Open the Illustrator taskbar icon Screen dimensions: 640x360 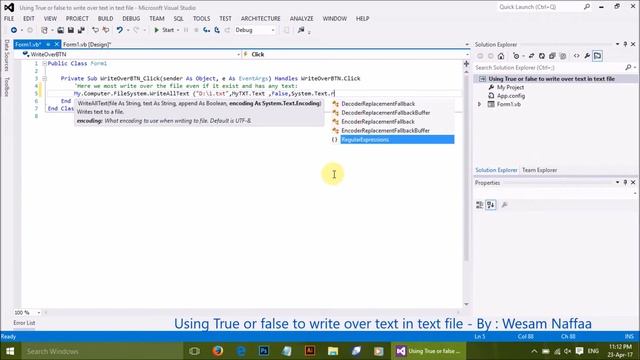[310, 351]
